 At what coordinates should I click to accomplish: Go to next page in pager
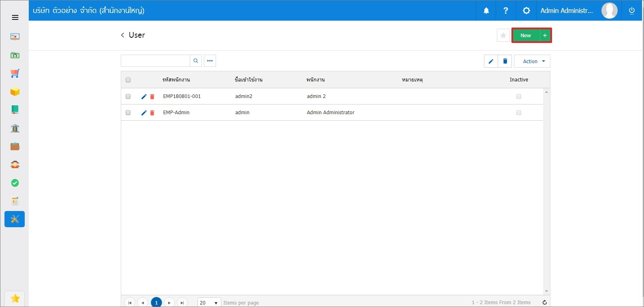(169, 303)
